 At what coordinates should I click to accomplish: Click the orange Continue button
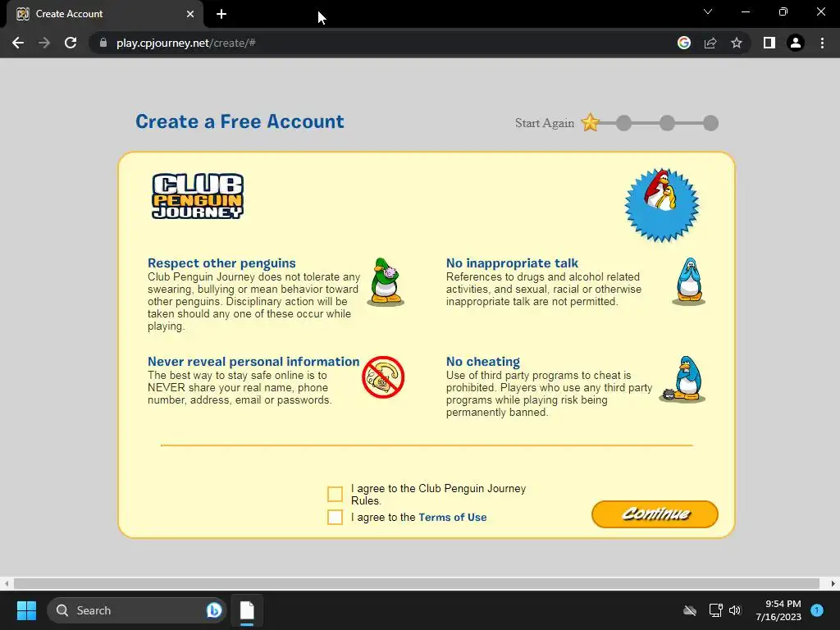click(x=655, y=514)
